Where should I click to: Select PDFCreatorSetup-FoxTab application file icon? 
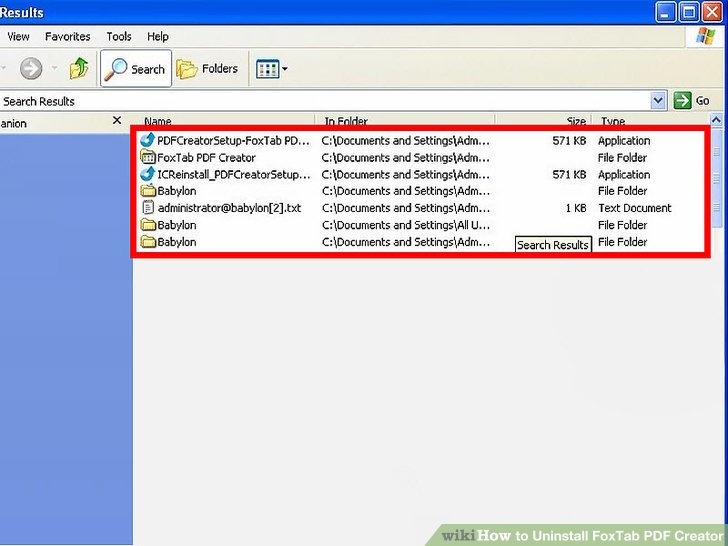pyautogui.click(x=148, y=141)
